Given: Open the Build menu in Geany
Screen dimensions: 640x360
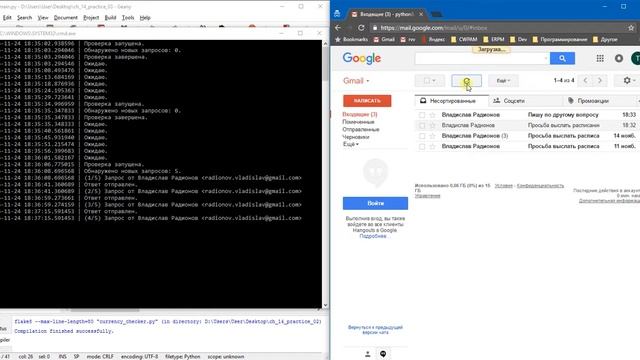Looking at the screenshot, I should tap(110, 18).
